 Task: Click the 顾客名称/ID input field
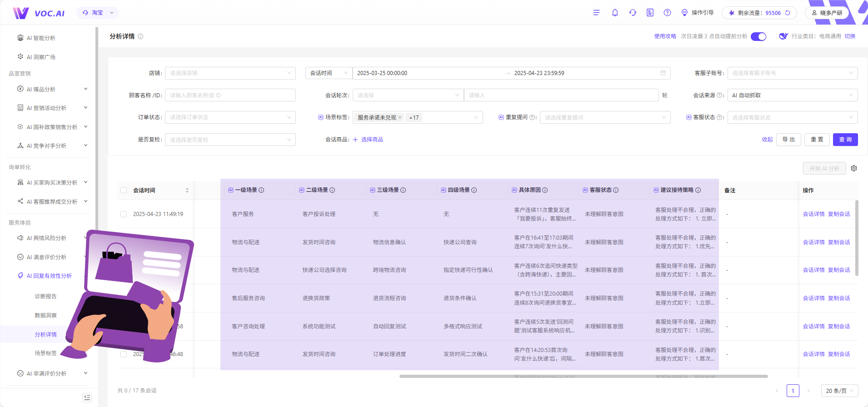230,95
